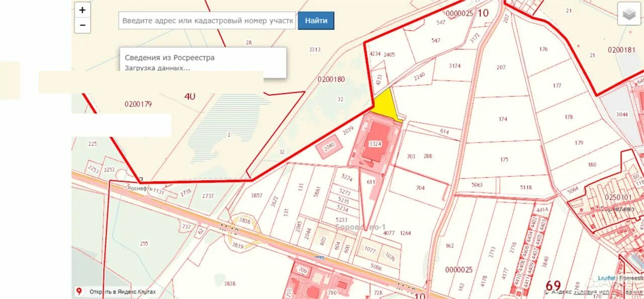The image size is (644, 299).
Task: Click land parcel 704
Action: pyautogui.click(x=420, y=188)
